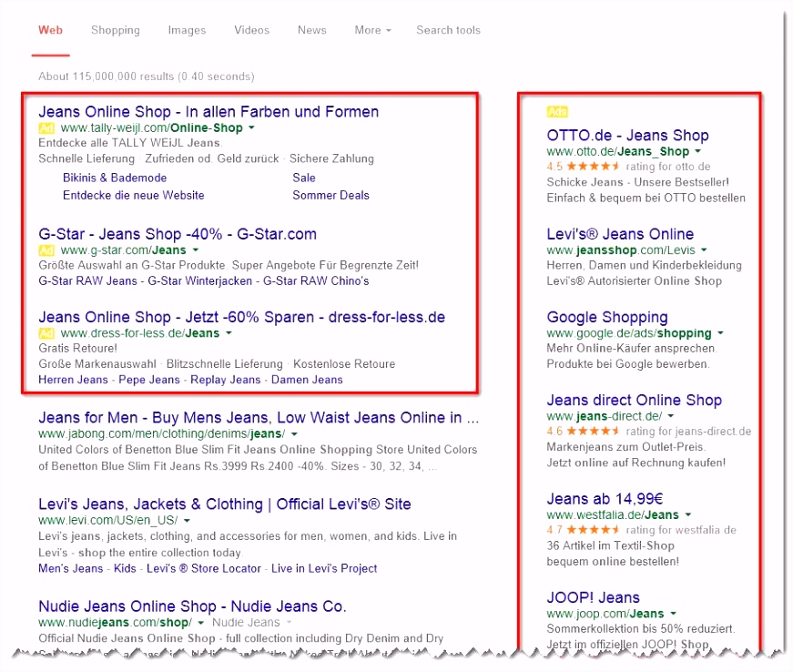The width and height of the screenshot is (793, 672).
Task: Open the Sommer Deals sitelink
Action: coord(330,195)
